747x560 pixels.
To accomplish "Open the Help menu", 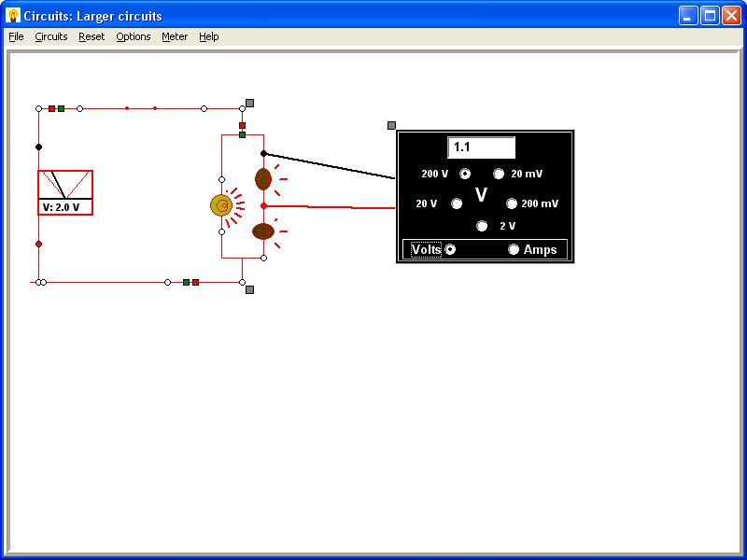I will (208, 36).
